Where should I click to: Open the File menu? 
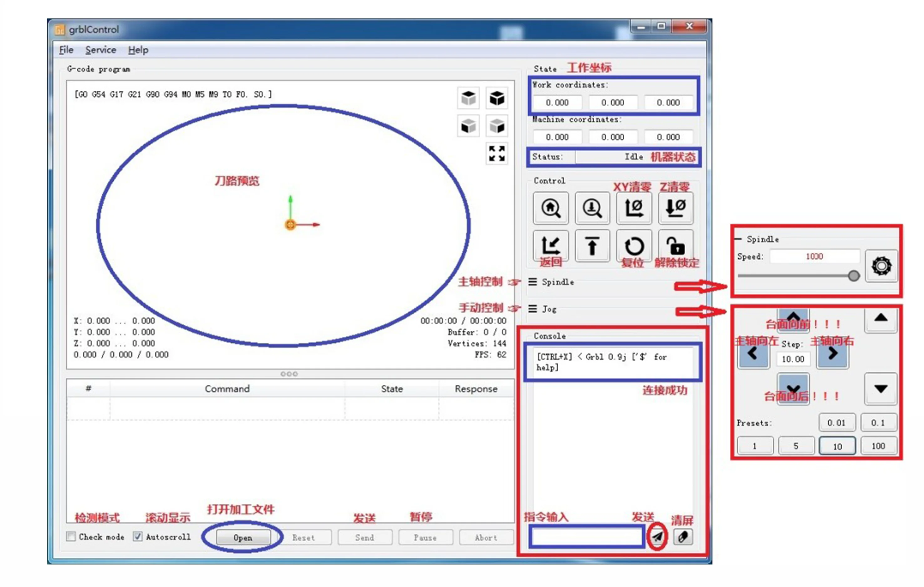click(x=66, y=50)
